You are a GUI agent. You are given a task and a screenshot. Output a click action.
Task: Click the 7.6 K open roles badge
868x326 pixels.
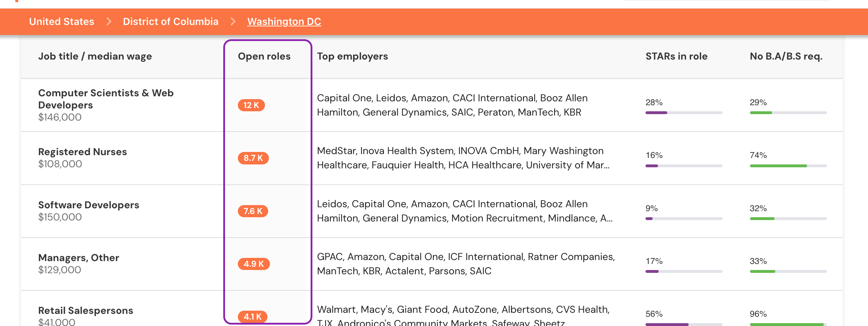tap(253, 211)
